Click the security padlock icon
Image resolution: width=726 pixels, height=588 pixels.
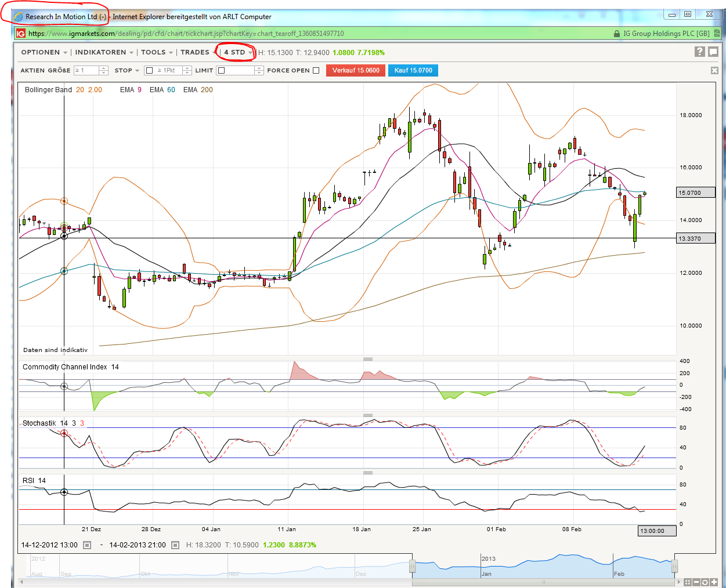point(617,34)
